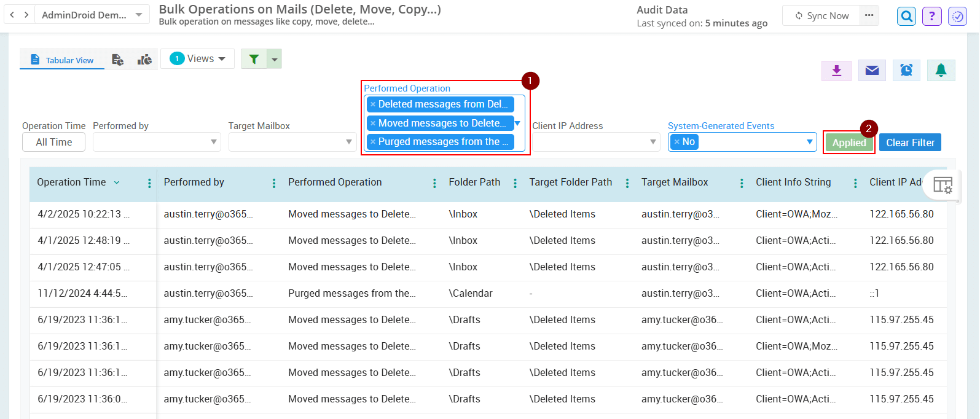Click the download/export report icon

coord(836,71)
